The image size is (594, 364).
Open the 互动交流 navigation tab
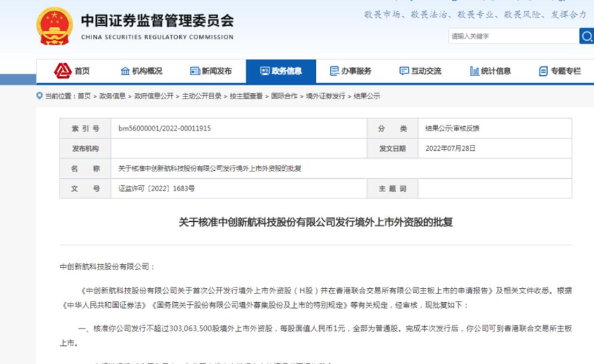[x=426, y=71]
